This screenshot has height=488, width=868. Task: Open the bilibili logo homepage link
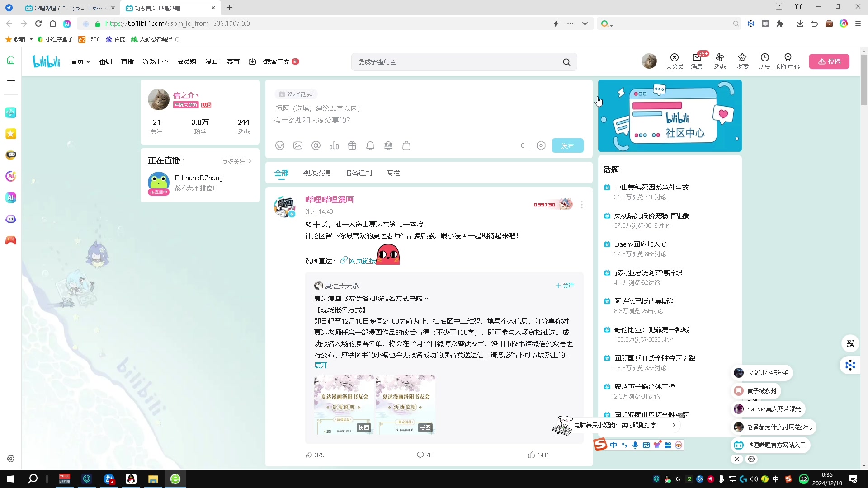point(46,61)
